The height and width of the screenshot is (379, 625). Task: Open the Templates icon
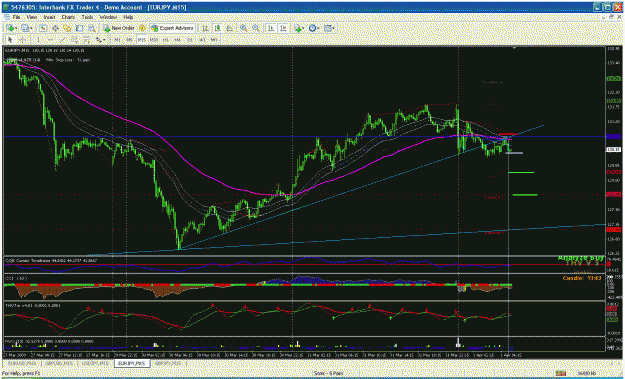(328, 28)
